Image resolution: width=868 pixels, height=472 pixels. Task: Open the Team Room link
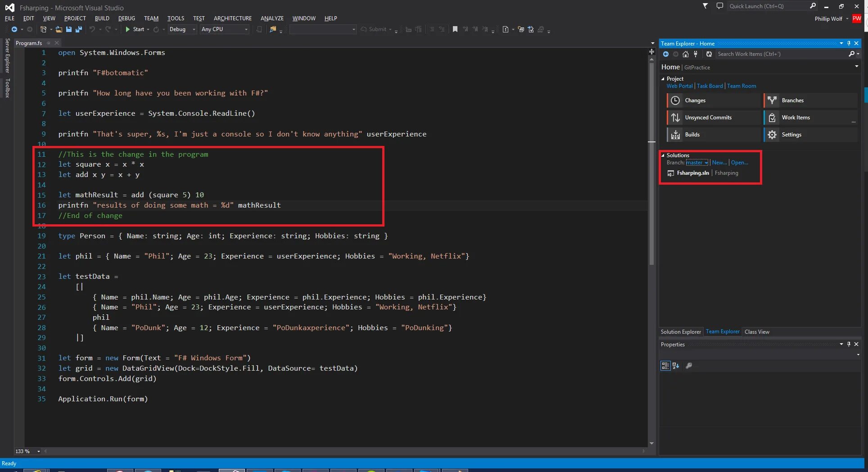click(x=741, y=86)
